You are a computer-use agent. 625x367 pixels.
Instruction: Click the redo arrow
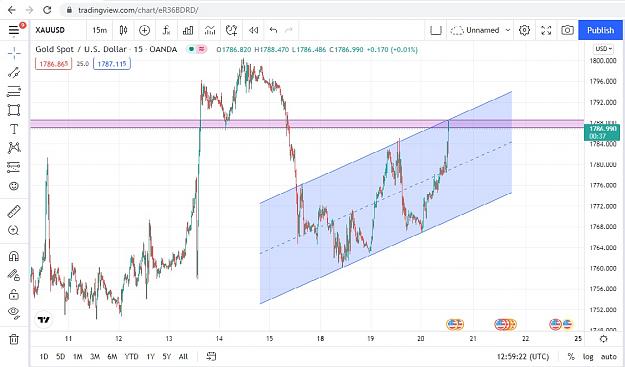pyautogui.click(x=289, y=30)
